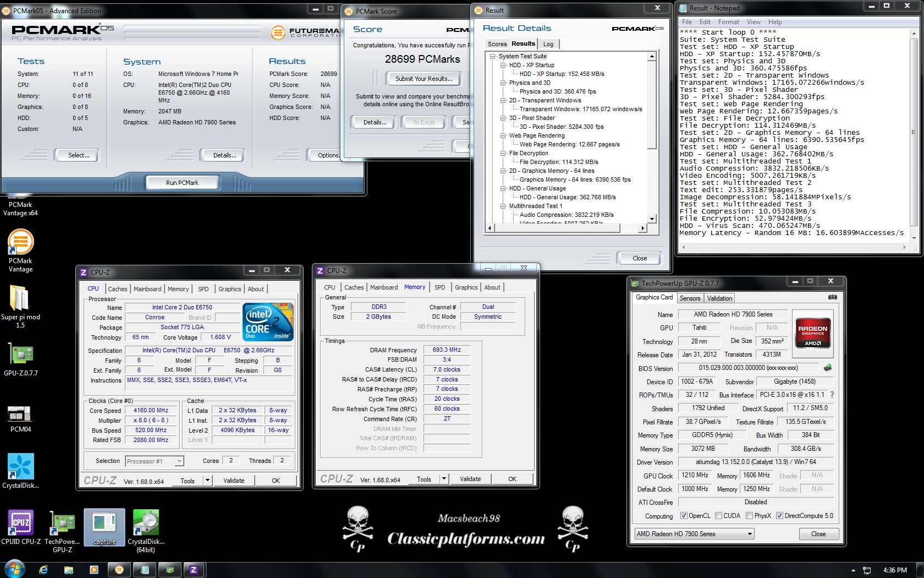Launch Internet Explorer from the taskbar
This screenshot has width=924, height=578.
44,570
